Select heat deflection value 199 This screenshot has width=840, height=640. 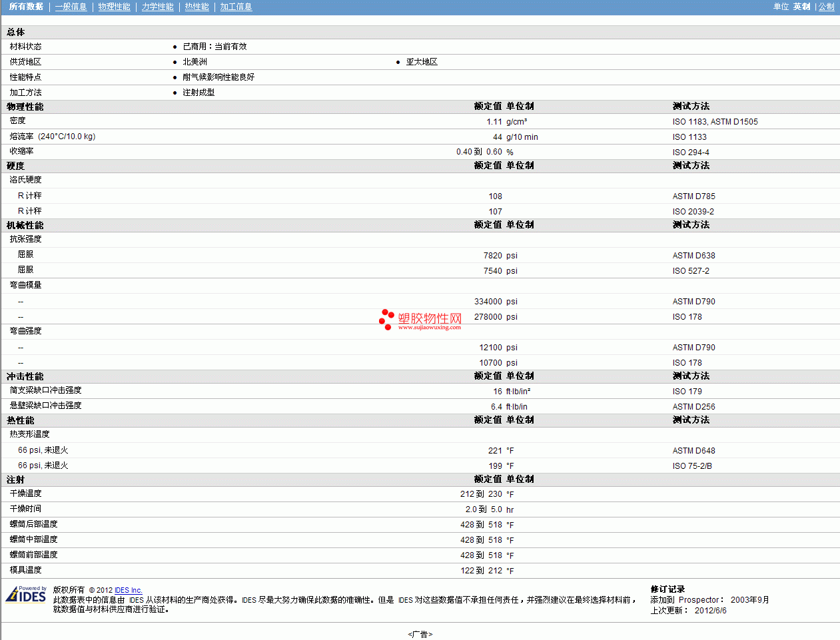click(x=496, y=466)
